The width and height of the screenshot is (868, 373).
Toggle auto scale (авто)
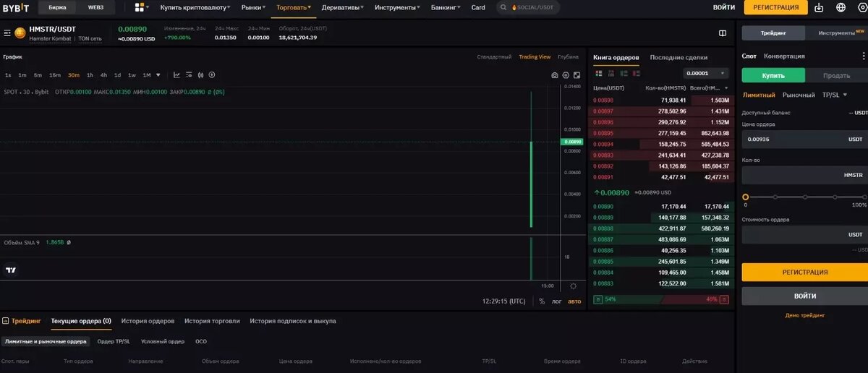[574, 301]
